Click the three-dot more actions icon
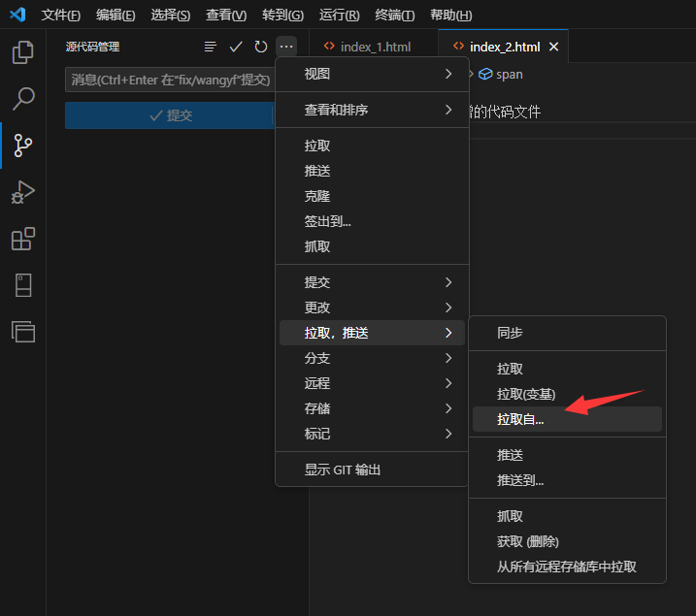Screen dimensions: 696x616 click(x=286, y=47)
